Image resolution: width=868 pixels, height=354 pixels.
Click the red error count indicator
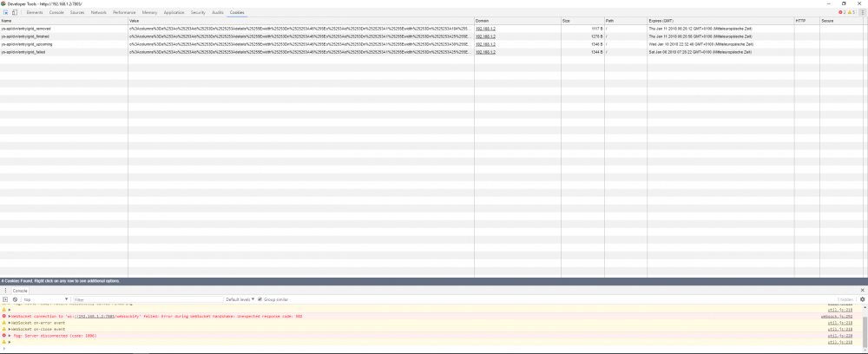843,12
